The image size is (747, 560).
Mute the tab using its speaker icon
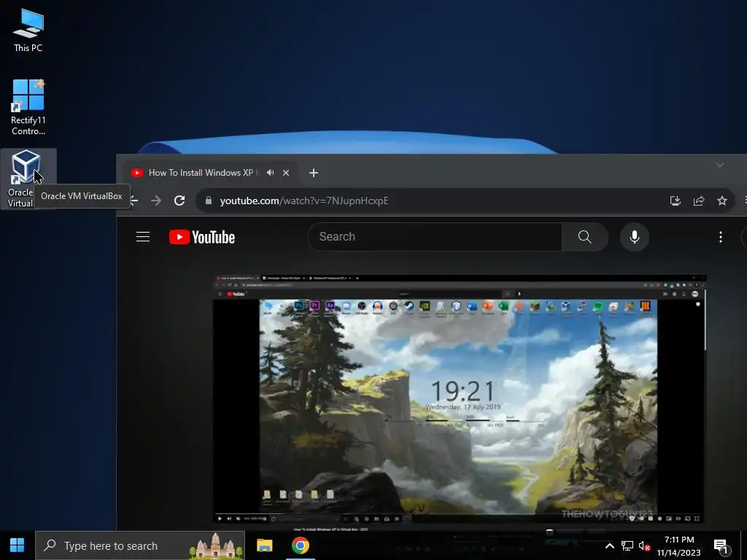(270, 173)
